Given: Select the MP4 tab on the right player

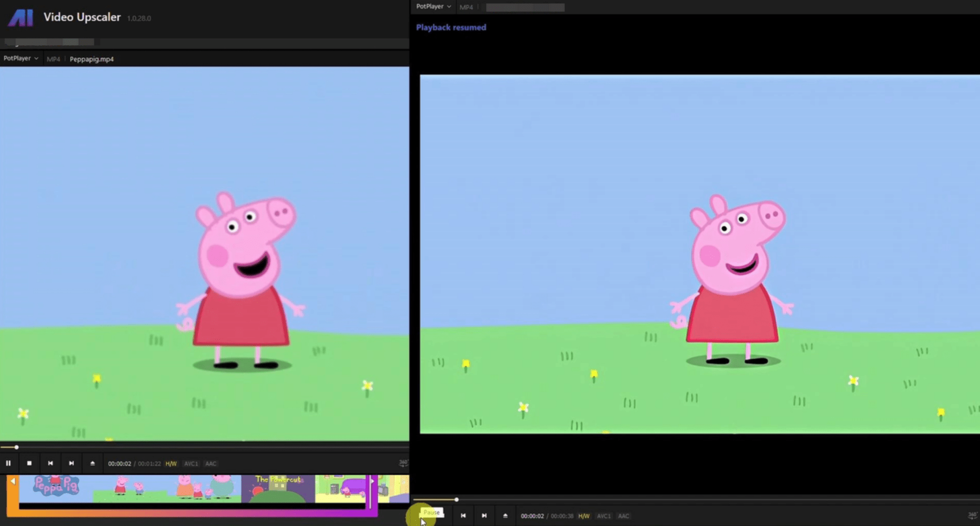Looking at the screenshot, I should click(x=466, y=7).
